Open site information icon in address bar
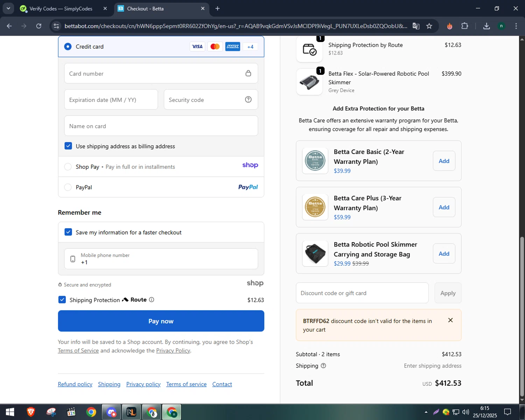 (x=56, y=26)
